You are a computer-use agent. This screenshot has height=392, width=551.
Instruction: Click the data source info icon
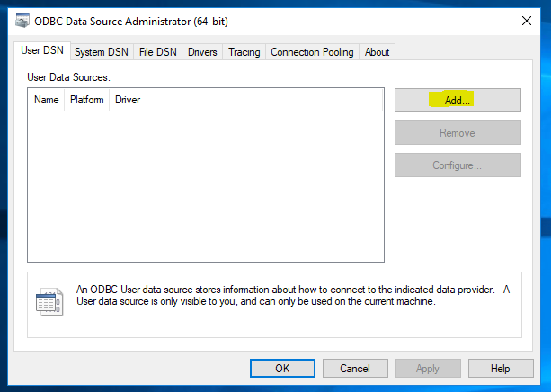[x=49, y=301]
